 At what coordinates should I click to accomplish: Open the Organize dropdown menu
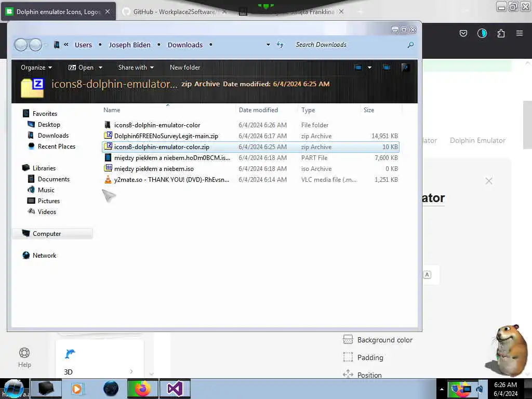tap(36, 67)
